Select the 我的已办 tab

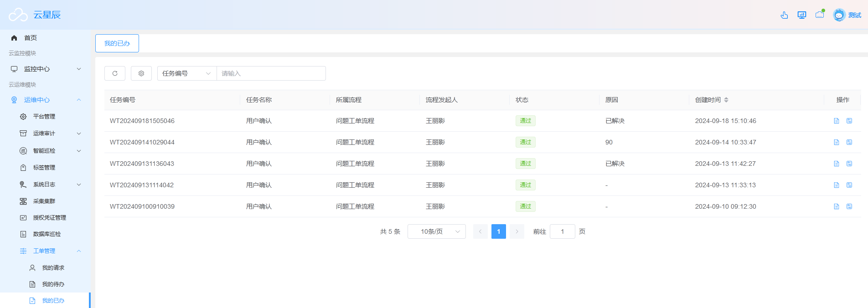[x=117, y=43]
